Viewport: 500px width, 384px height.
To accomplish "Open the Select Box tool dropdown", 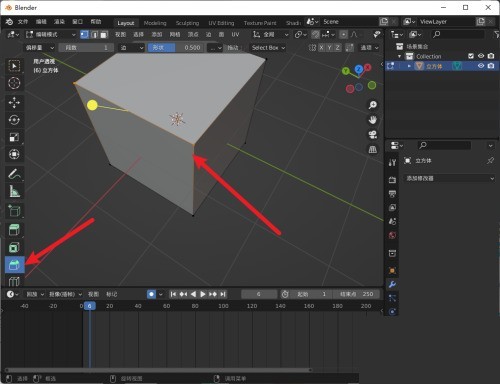I will point(268,48).
